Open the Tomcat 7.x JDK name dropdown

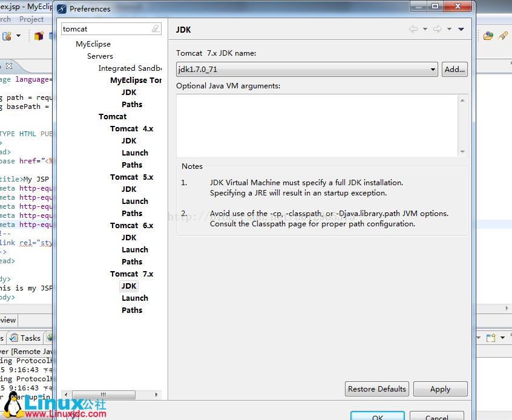(433, 70)
